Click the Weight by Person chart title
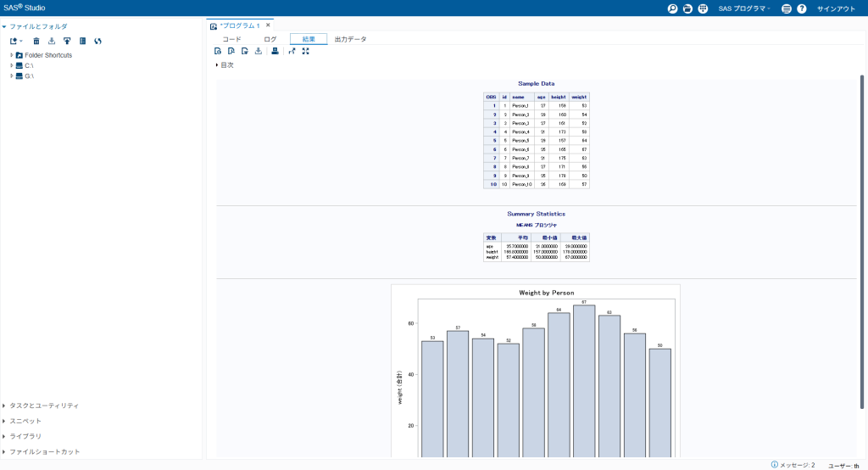The image size is (868, 470). (x=547, y=293)
